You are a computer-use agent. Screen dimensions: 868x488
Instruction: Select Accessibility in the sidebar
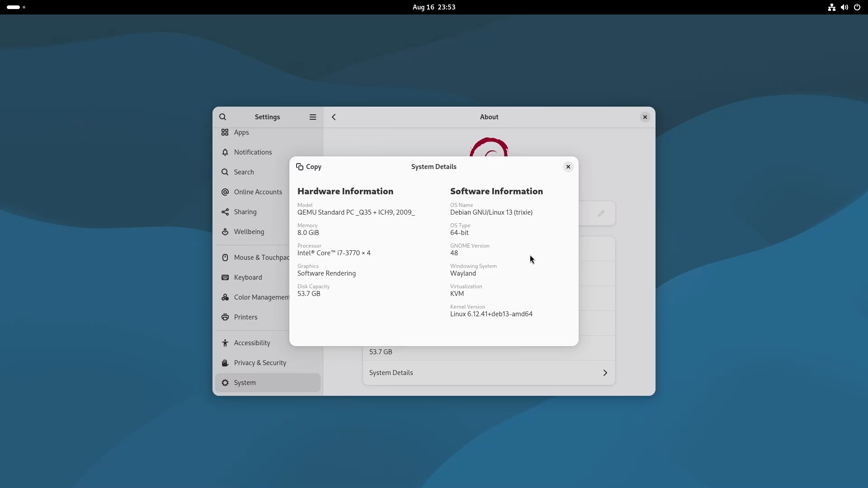[x=252, y=343]
